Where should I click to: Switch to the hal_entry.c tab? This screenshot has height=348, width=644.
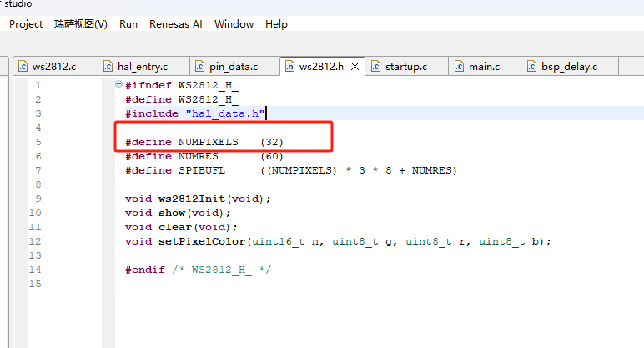143,67
